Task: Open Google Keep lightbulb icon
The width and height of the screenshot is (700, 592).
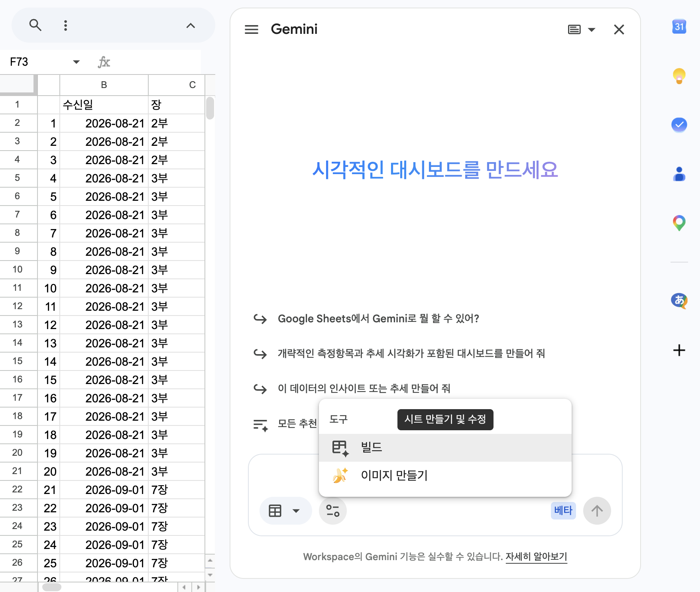Action: pyautogui.click(x=679, y=76)
